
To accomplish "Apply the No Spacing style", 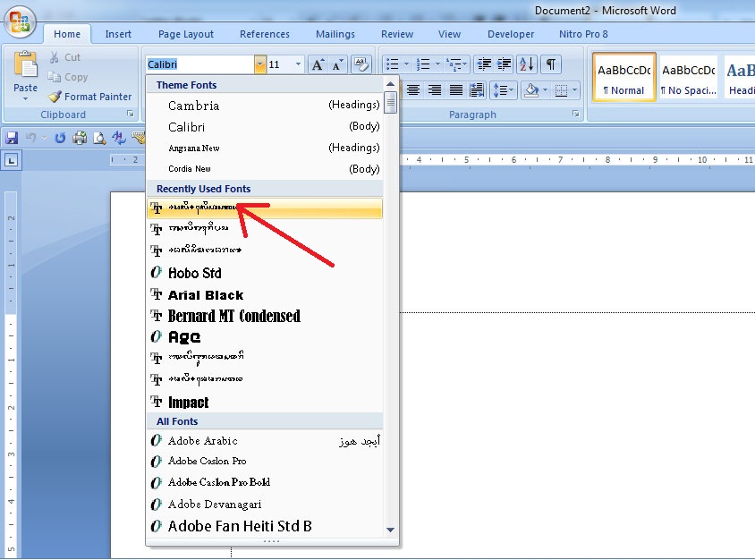I will coord(689,77).
